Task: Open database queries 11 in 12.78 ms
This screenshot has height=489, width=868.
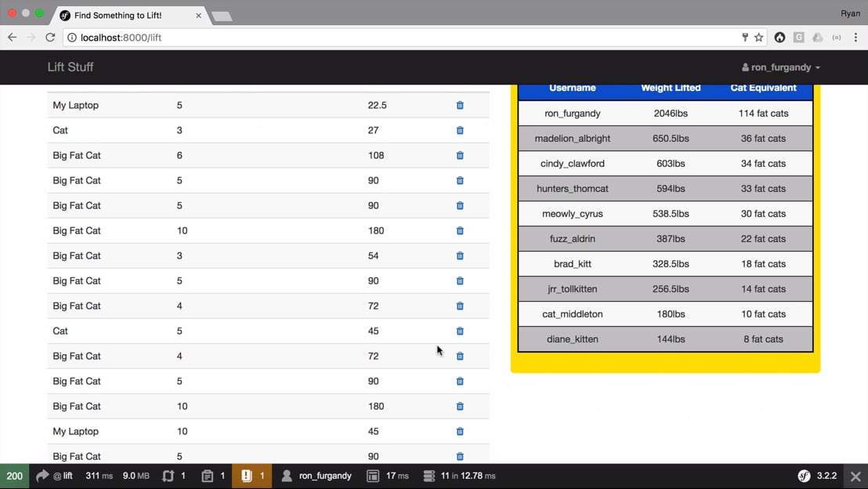Action: point(460,476)
